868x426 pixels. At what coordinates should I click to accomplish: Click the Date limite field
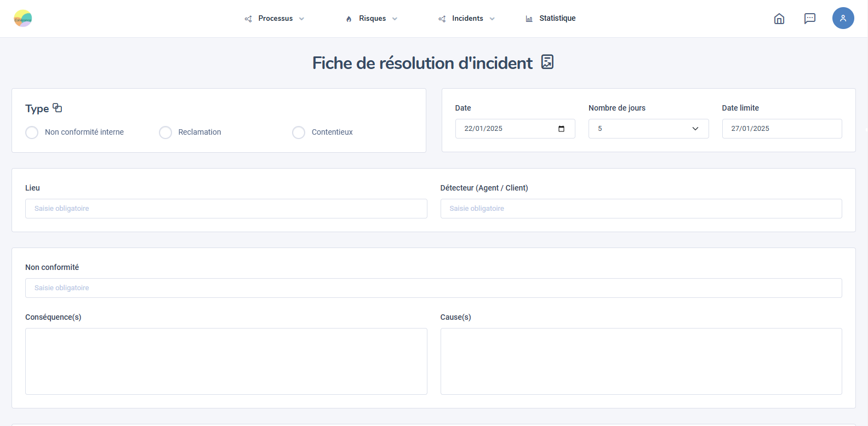(x=781, y=129)
